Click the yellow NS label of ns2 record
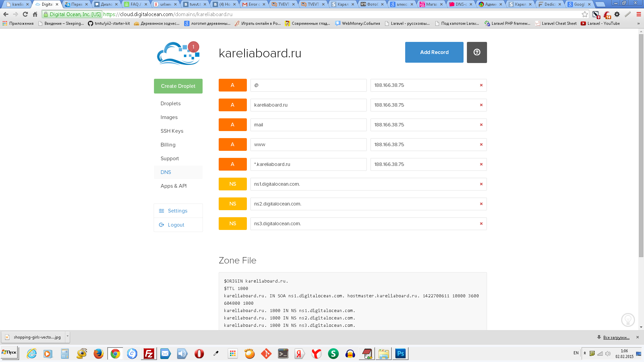The image size is (644, 362). pos(232,204)
